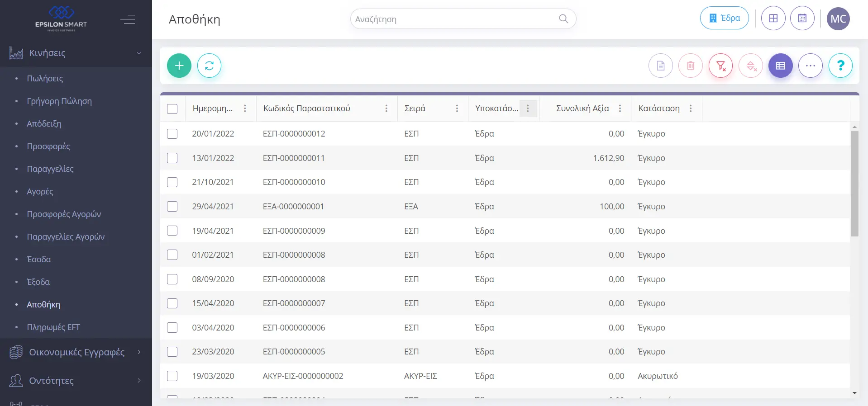Open help with the question mark icon
Viewport: 868px width, 406px height.
(840, 66)
